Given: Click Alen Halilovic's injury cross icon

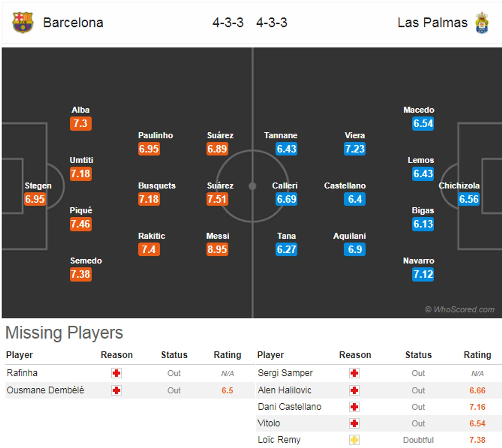Looking at the screenshot, I should pyautogui.click(x=354, y=390).
